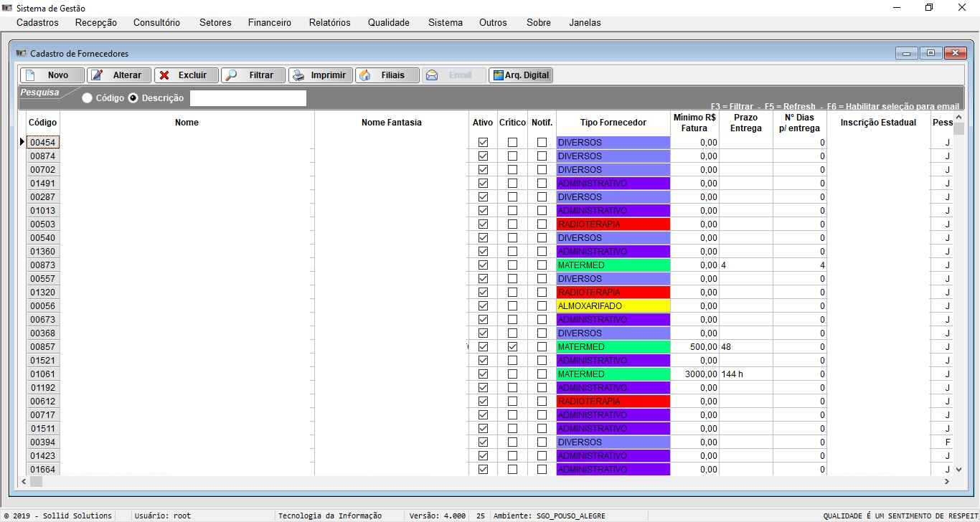Click the Nome column header
The height and width of the screenshot is (522, 980).
(x=187, y=123)
